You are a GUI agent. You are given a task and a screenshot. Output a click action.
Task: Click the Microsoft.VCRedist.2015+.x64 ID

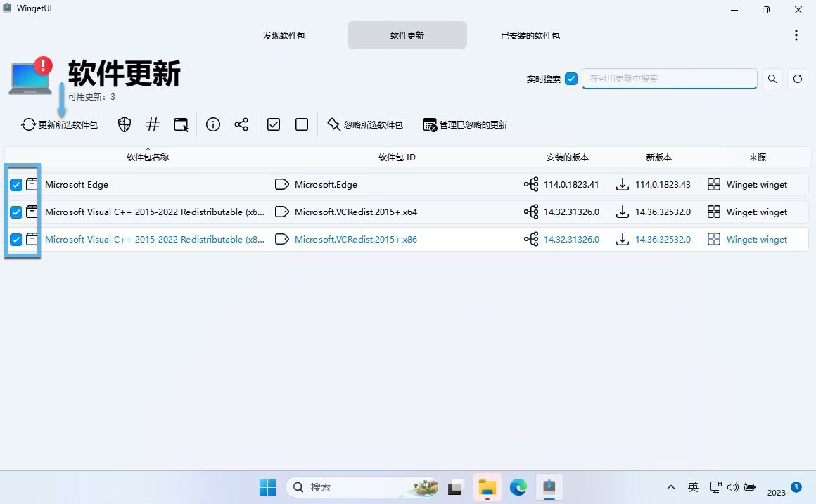pos(356,212)
